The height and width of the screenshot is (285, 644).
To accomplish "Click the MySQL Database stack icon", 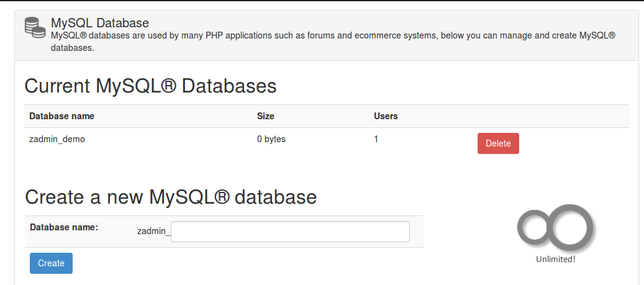I will 35,27.
